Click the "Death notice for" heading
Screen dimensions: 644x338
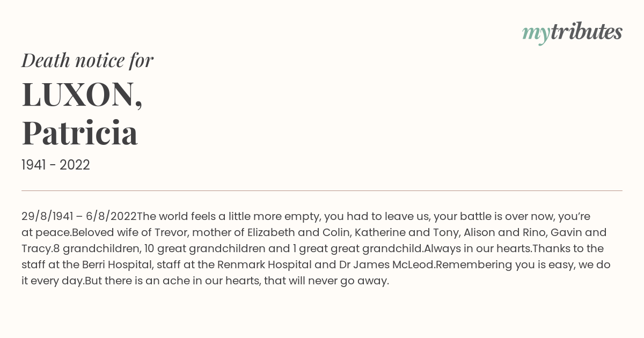(x=87, y=60)
